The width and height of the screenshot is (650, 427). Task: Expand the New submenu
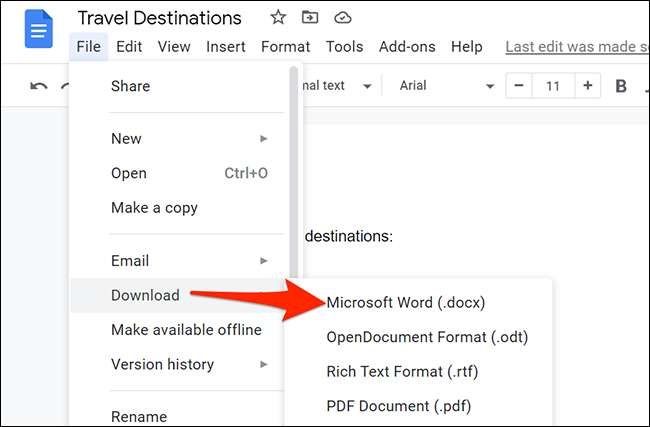click(188, 138)
